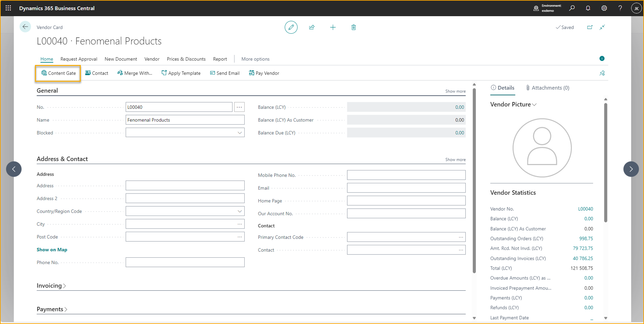
Task: Click the pencil edit icon
Action: pos(291,27)
